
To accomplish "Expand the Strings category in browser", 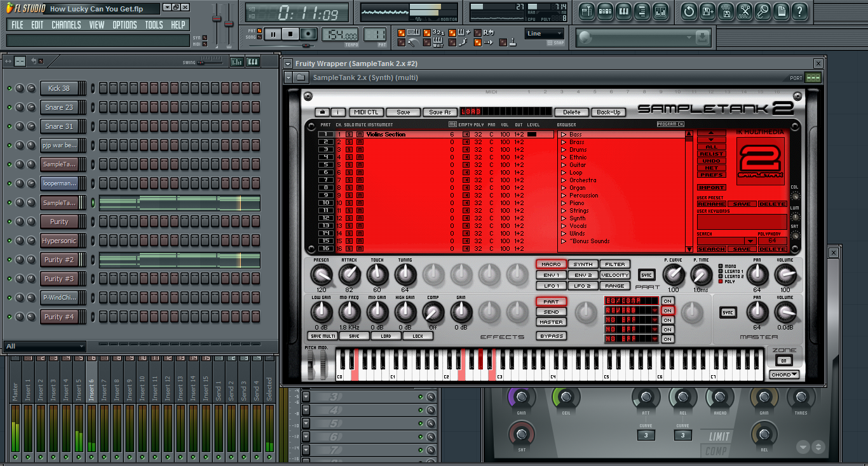I will click(x=563, y=211).
